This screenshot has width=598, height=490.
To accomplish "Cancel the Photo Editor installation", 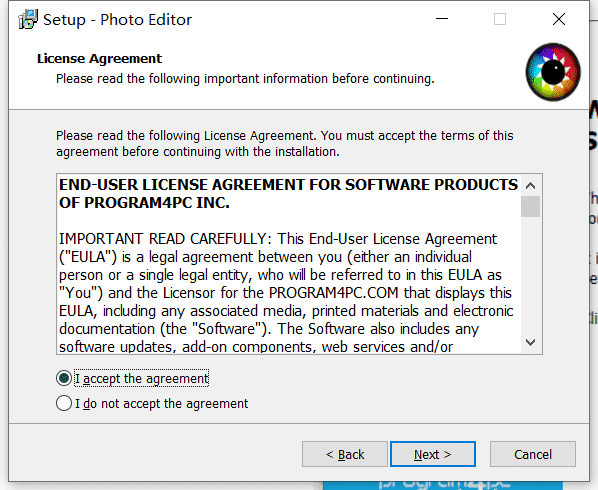I will click(x=533, y=454).
